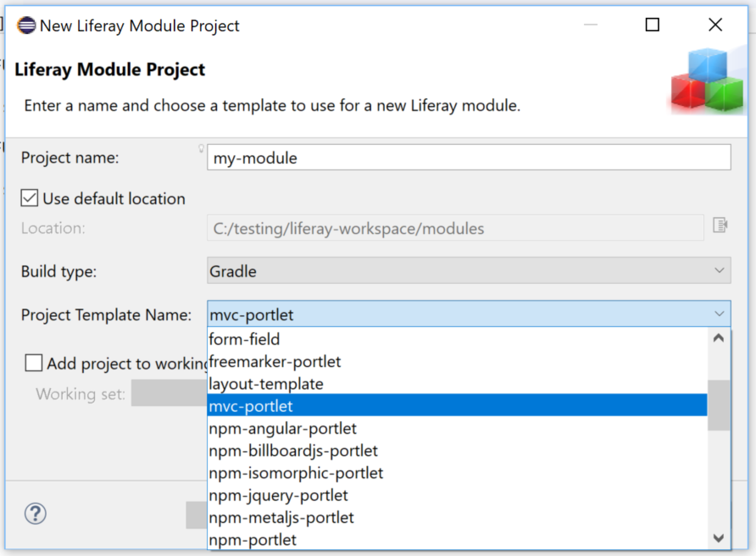The width and height of the screenshot is (756, 556).
Task: Click the template list scrollbar thumb
Action: (x=719, y=405)
